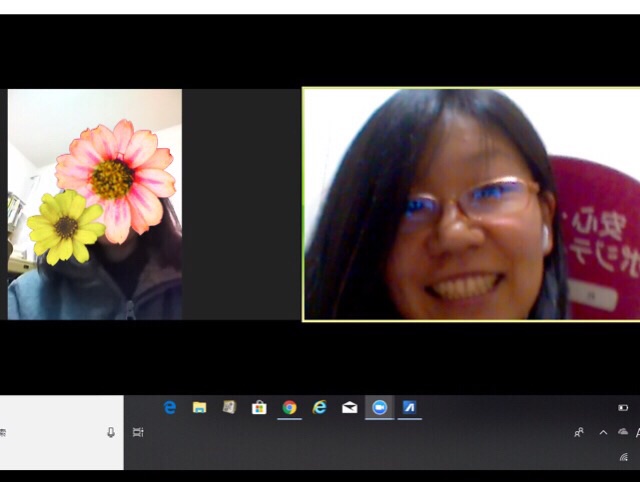Screen dimensions: 640x482
Task: Open Task View on the taskbar
Action: [x=138, y=432]
